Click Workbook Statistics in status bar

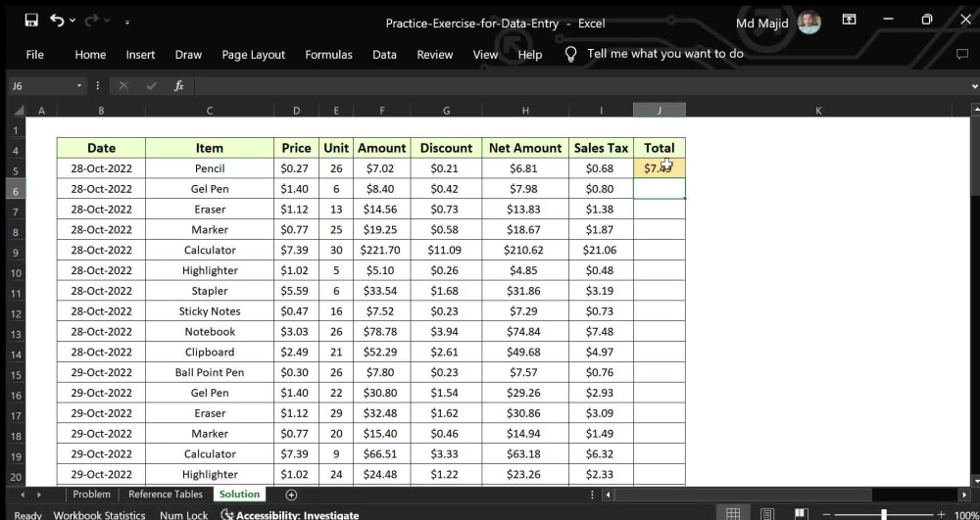click(99, 515)
